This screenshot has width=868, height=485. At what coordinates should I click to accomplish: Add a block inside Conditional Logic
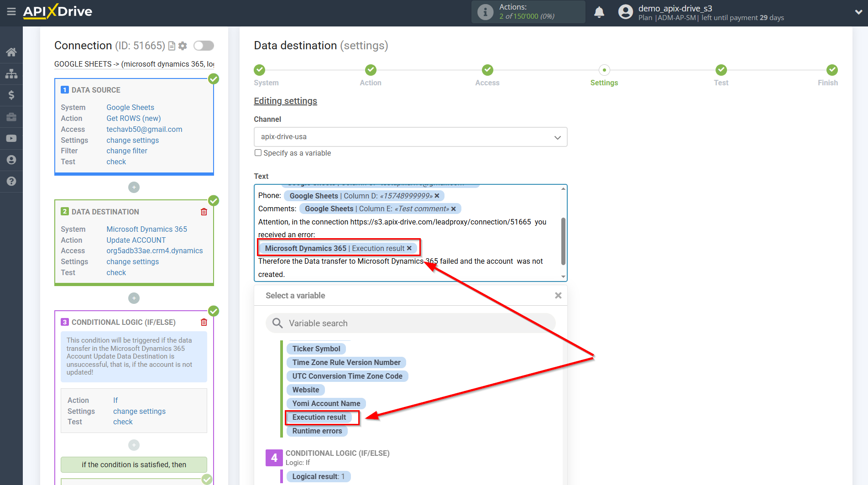click(134, 445)
